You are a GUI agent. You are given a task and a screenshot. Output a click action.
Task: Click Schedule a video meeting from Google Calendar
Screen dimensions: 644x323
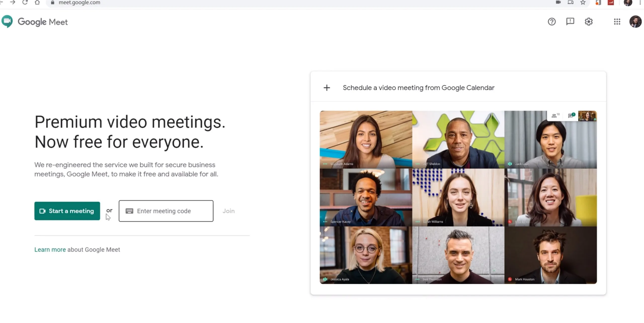coord(418,88)
